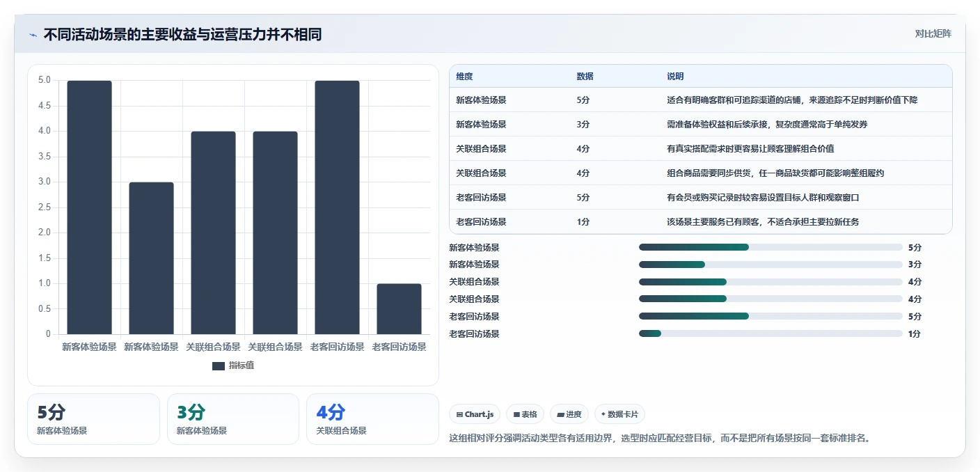
Task: Click the 老客回访场景 chart bar valued 1
Action: (399, 309)
